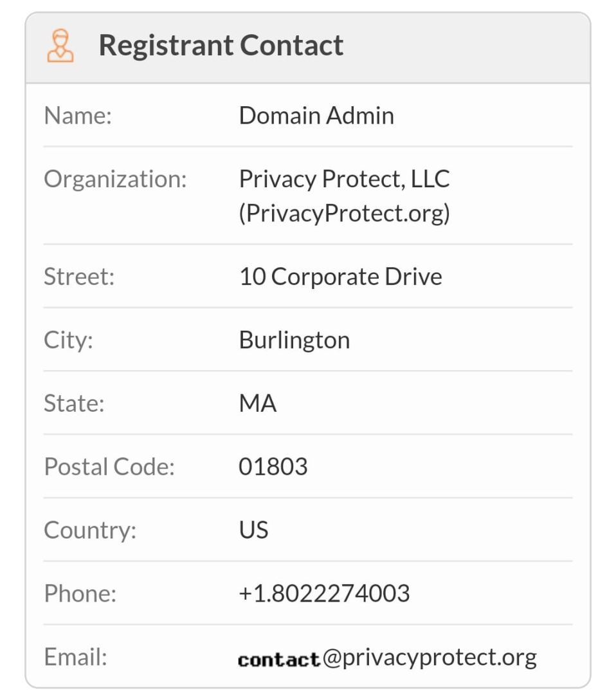Select the Domain Admin name value
This screenshot has height=695, width=616.
click(316, 116)
